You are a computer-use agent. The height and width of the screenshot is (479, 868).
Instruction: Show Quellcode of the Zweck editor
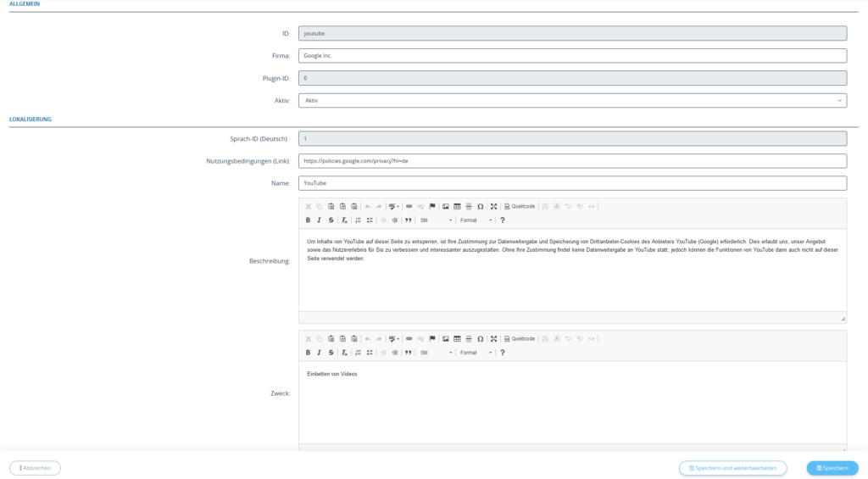tap(520, 339)
